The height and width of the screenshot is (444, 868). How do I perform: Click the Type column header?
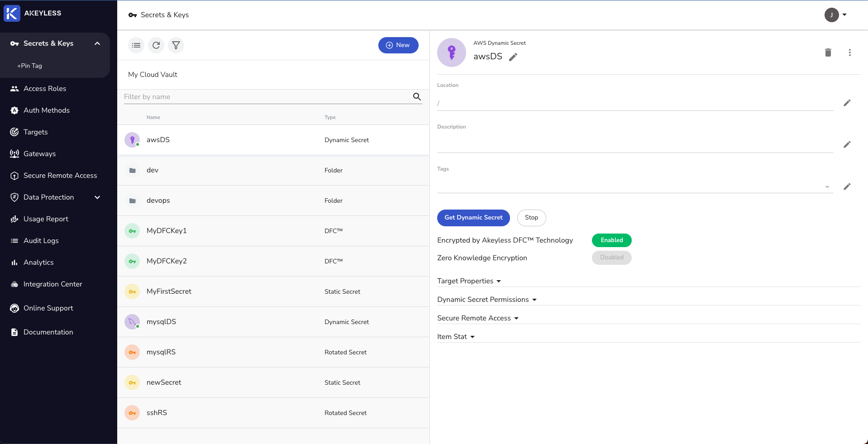tap(330, 117)
